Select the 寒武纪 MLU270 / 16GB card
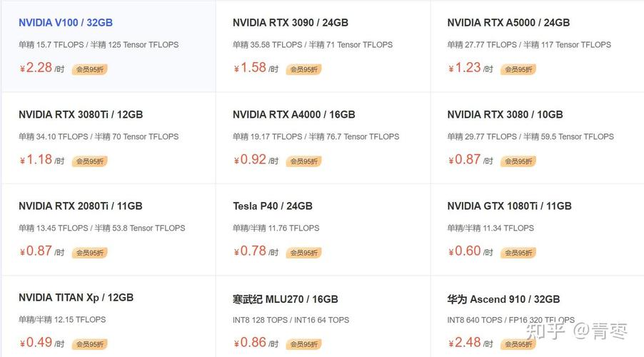Screen dimensions: 644x357 point(285,299)
